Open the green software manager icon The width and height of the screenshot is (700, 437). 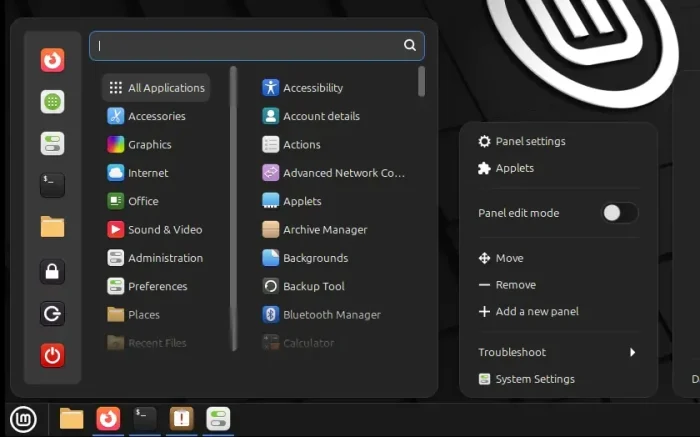coord(53,102)
